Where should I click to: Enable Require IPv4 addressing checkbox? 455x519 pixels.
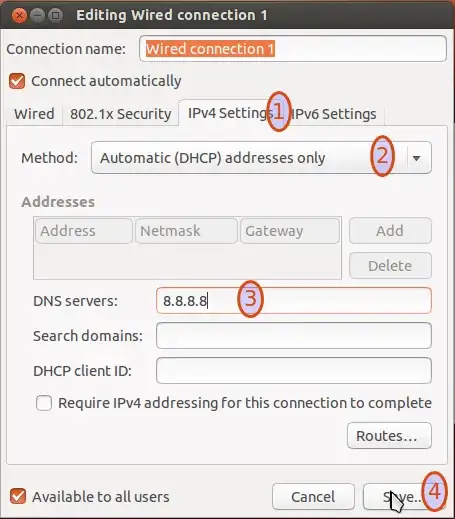pyautogui.click(x=44, y=403)
